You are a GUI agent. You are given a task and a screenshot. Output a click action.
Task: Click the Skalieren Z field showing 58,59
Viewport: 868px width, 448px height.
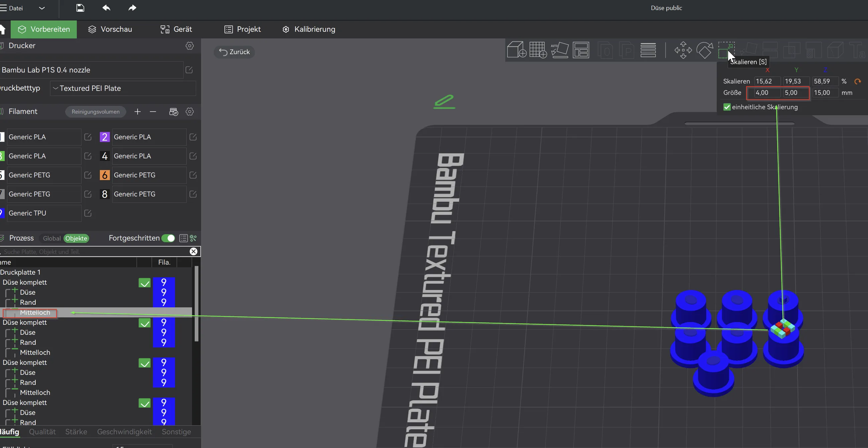(825, 81)
